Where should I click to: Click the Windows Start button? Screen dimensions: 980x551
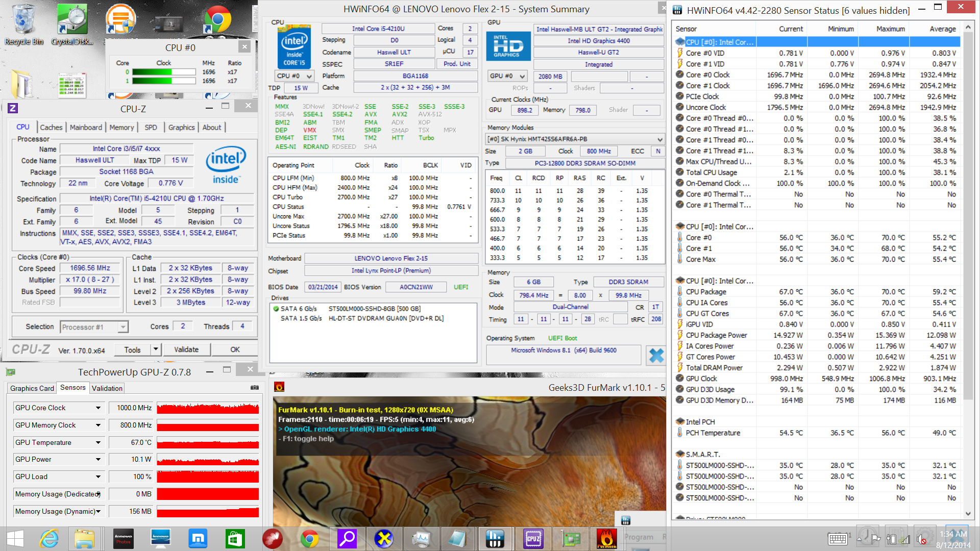coord(15,539)
